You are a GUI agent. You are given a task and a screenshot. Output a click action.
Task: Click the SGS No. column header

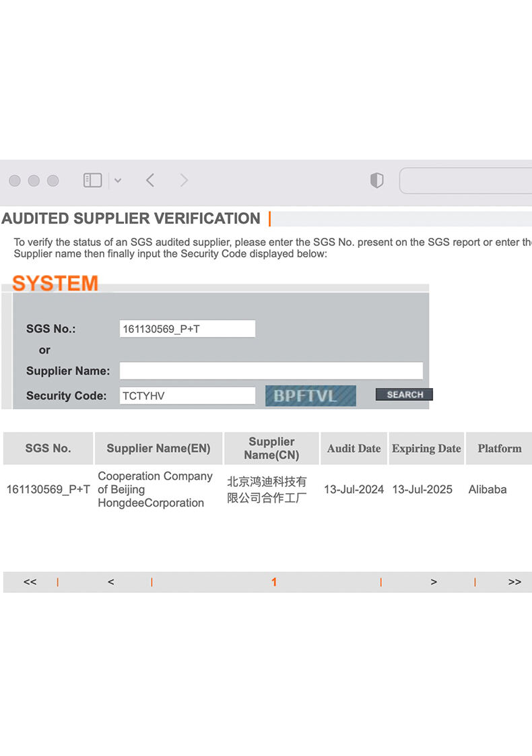coord(48,448)
